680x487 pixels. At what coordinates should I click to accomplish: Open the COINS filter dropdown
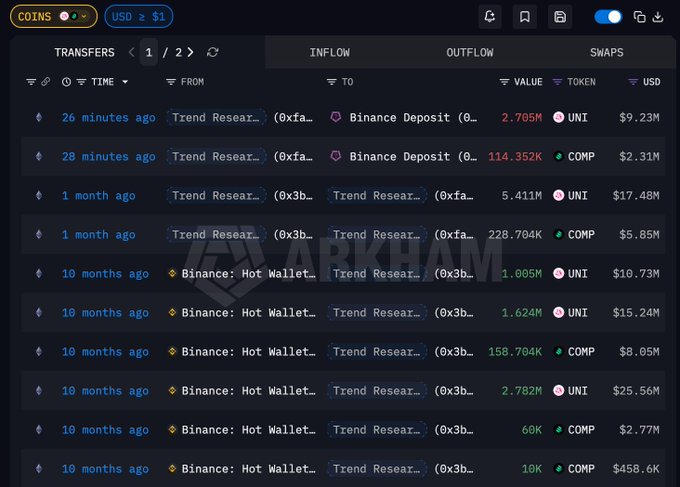point(54,16)
